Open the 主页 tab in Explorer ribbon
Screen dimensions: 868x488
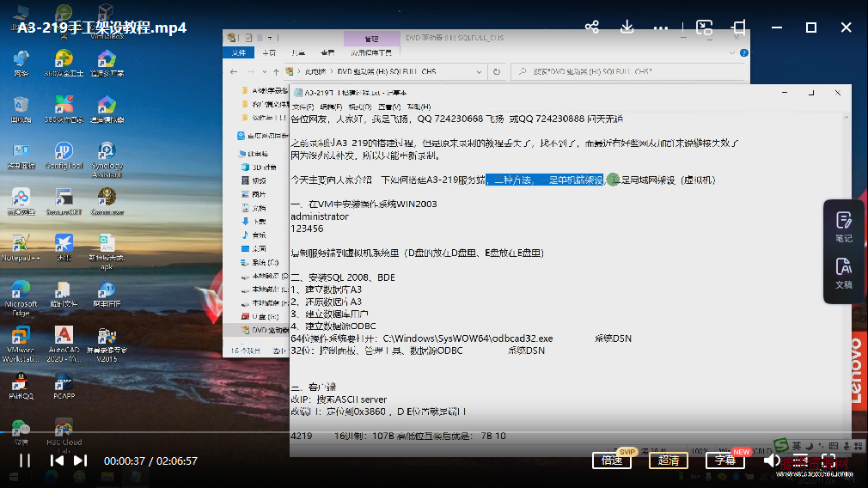click(x=269, y=52)
